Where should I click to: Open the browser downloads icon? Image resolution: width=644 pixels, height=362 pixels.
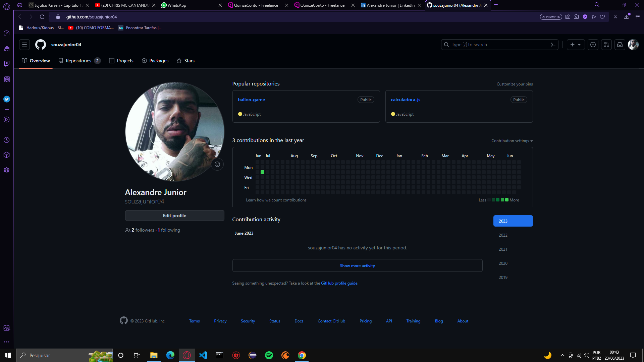626,17
